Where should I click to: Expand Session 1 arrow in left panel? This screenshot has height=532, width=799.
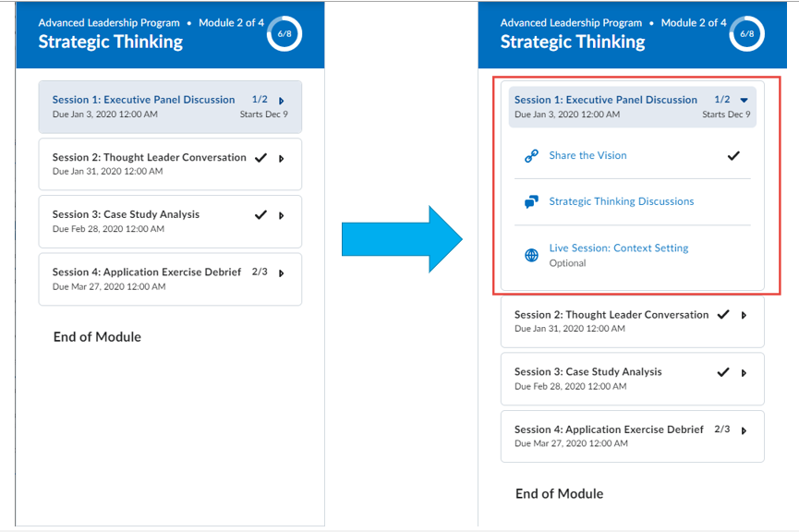tap(282, 101)
